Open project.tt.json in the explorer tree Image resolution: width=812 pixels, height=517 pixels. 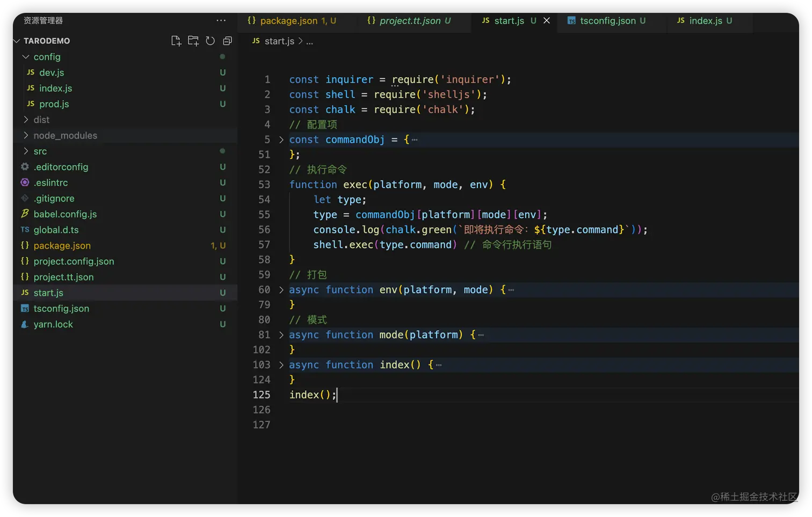[x=125, y=277]
